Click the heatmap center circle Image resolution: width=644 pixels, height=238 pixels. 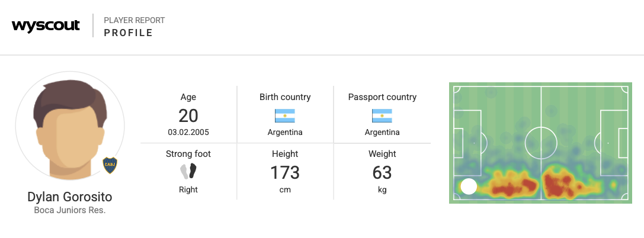tap(541, 142)
